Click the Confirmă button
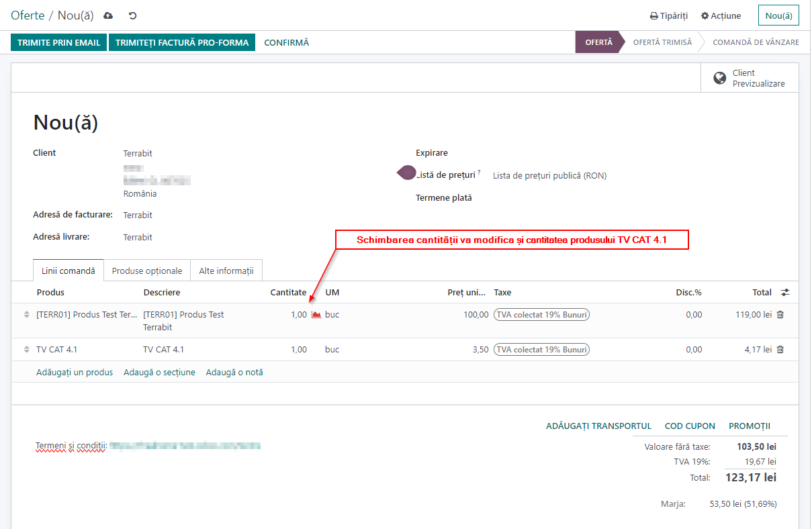 coord(286,42)
